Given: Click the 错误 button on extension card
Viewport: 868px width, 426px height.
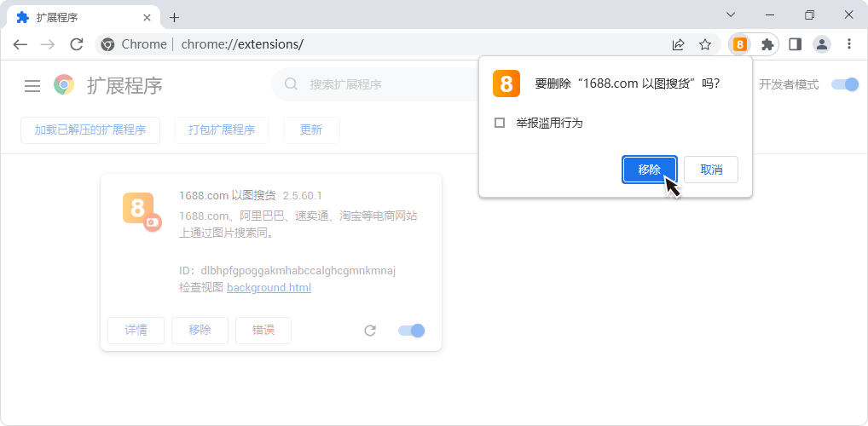Looking at the screenshot, I should click(263, 331).
